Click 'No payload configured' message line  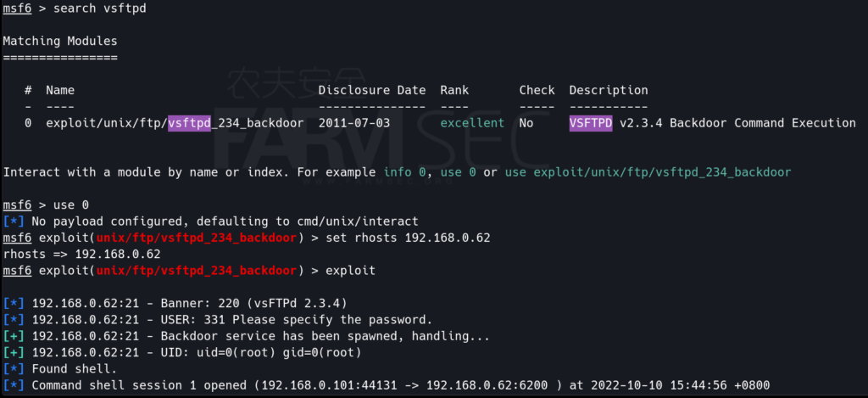(210, 221)
